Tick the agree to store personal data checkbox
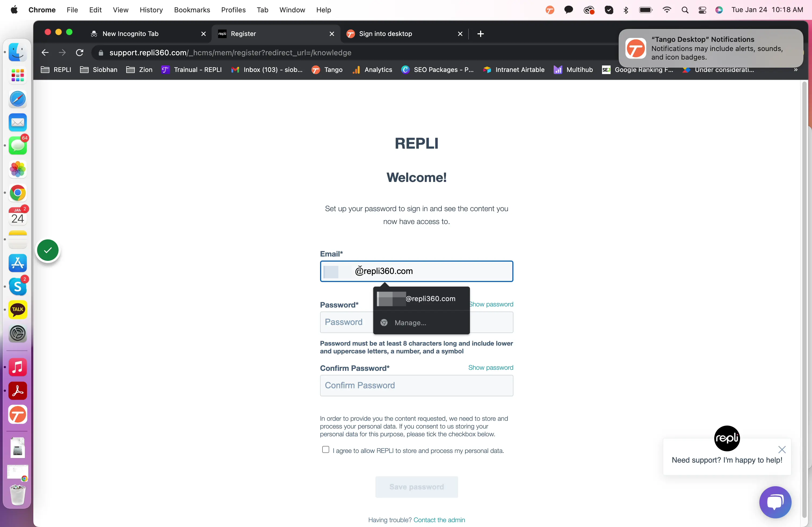812x527 pixels. click(x=325, y=450)
